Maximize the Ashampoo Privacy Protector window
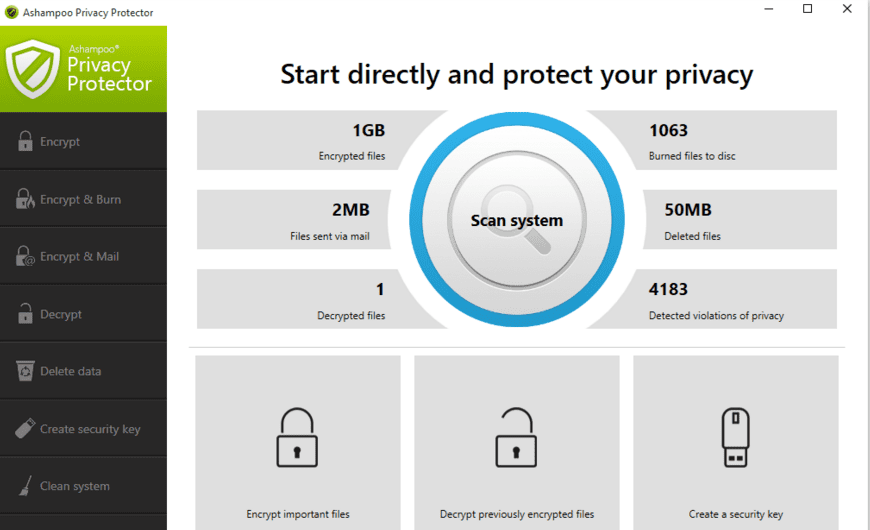This screenshot has height=530, width=870. [x=807, y=9]
